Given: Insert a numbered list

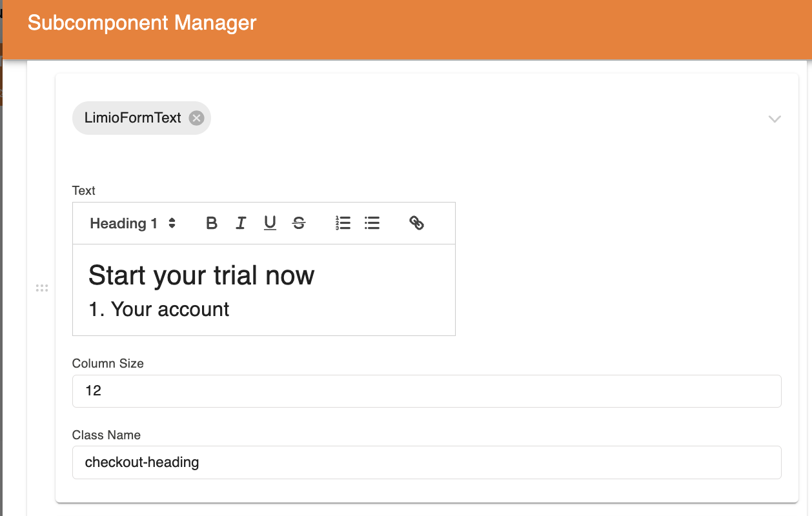Looking at the screenshot, I should coord(343,223).
